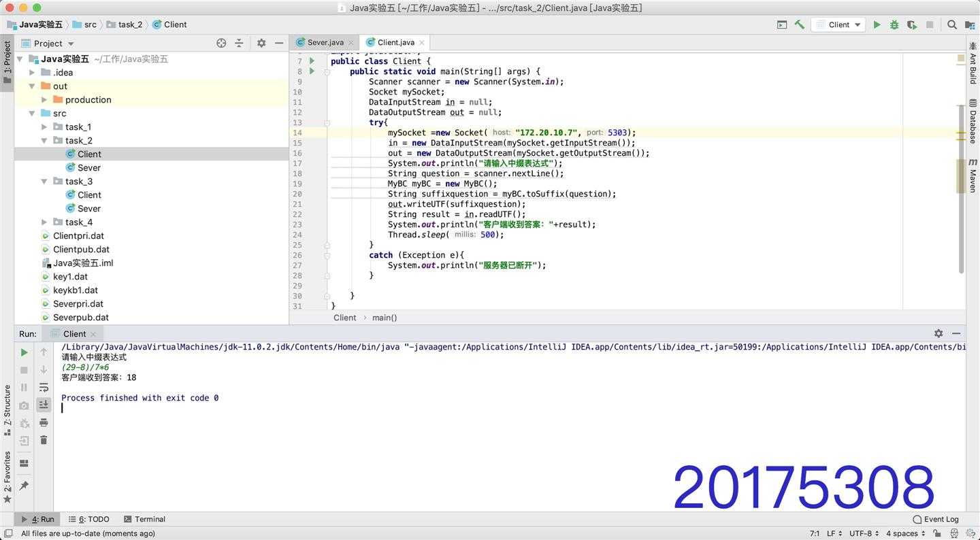Open the Database side panel
The height and width of the screenshot is (540, 980).
pos(973,121)
